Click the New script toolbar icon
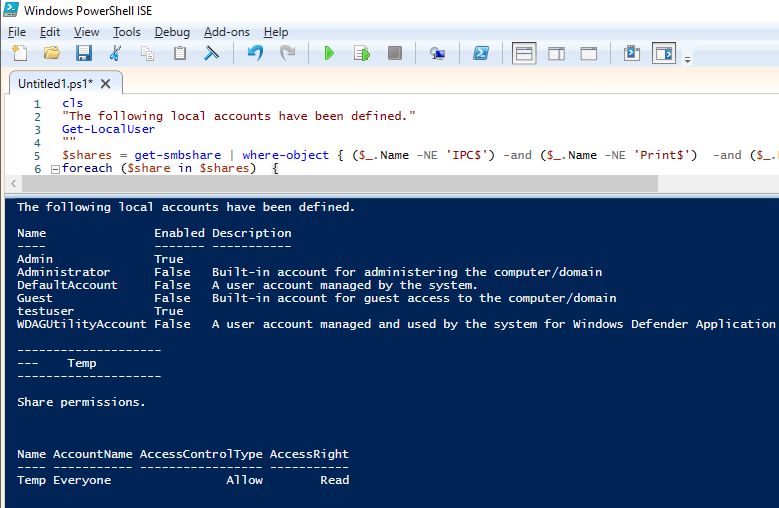The height and width of the screenshot is (508, 779). pos(20,53)
